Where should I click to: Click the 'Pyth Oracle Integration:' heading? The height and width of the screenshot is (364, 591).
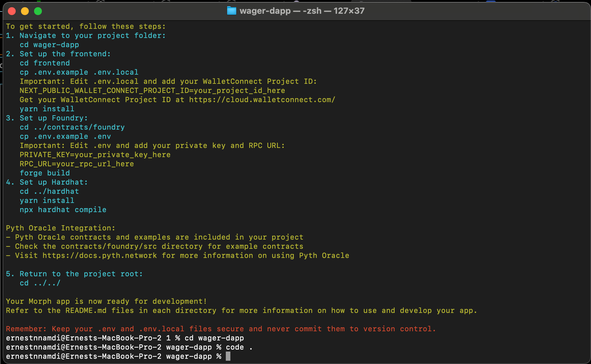pos(61,228)
